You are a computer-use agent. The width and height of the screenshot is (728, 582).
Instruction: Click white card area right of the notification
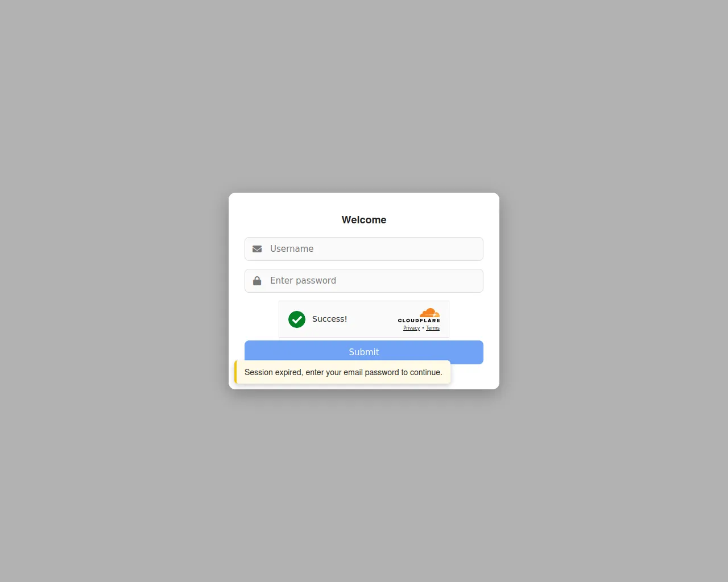(x=475, y=376)
